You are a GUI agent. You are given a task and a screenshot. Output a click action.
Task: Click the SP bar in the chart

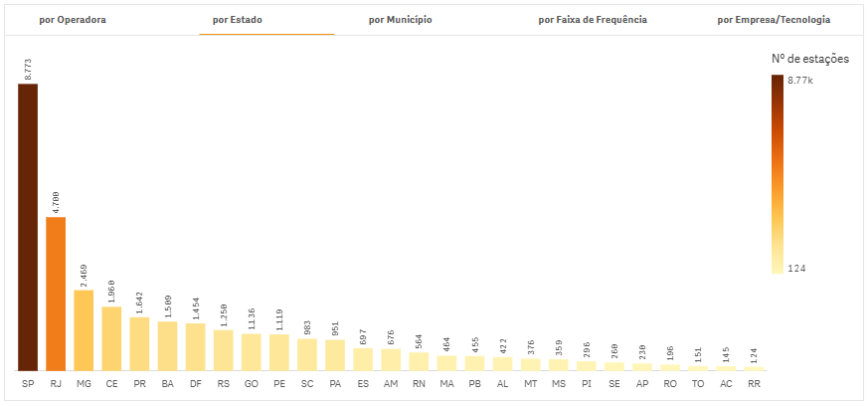pyautogui.click(x=28, y=227)
